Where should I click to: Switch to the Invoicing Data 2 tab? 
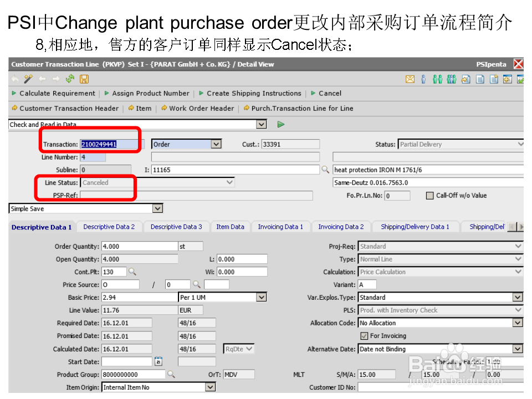tap(341, 227)
